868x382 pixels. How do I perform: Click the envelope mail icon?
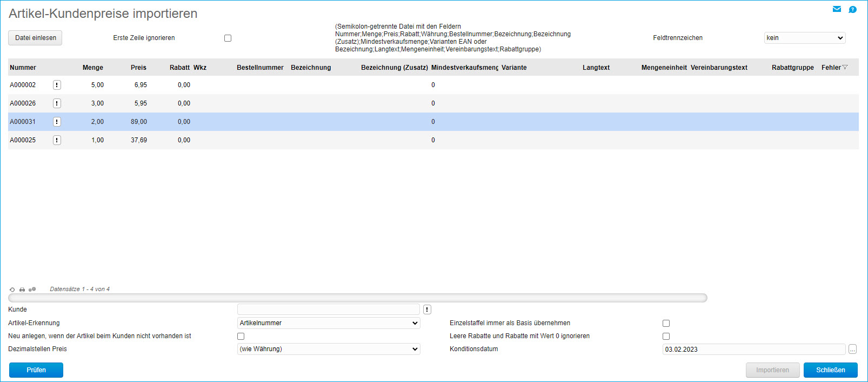click(837, 9)
